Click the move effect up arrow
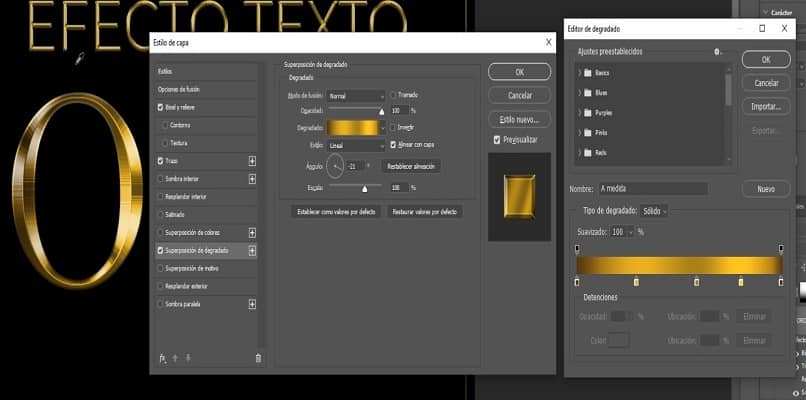This screenshot has height=400, width=806. (175, 357)
